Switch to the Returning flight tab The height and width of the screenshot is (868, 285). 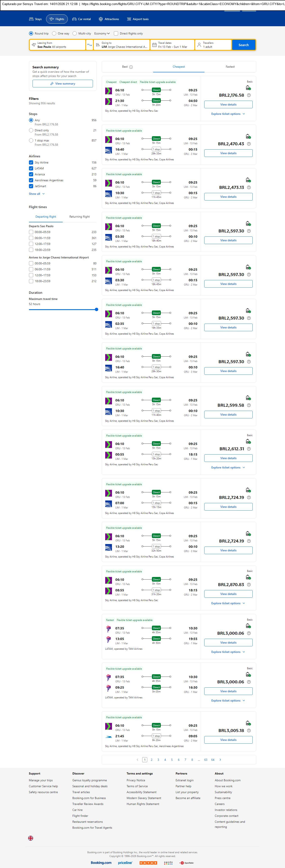79,217
